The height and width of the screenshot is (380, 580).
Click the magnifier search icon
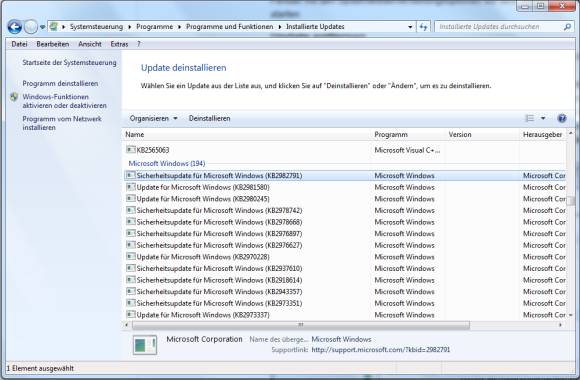[x=567, y=27]
